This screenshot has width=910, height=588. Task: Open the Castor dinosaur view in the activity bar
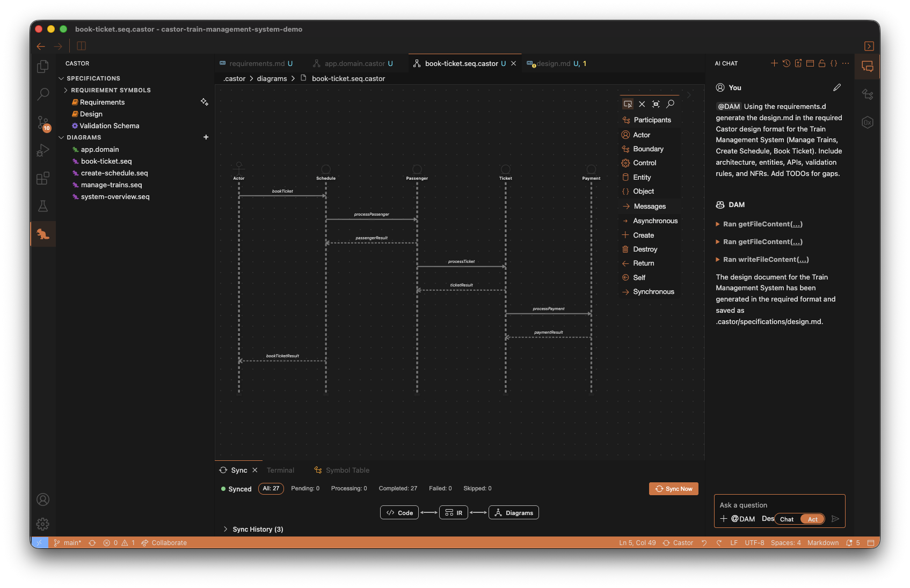coord(43,234)
